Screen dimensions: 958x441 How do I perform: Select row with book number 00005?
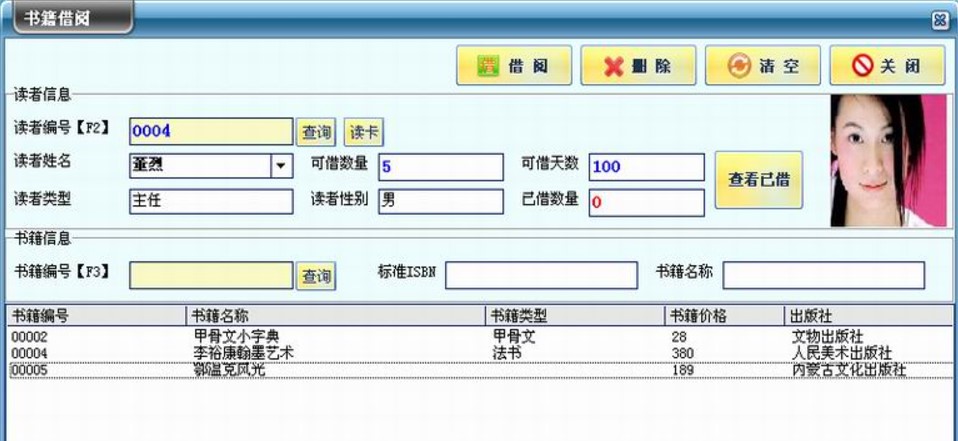coord(481,370)
